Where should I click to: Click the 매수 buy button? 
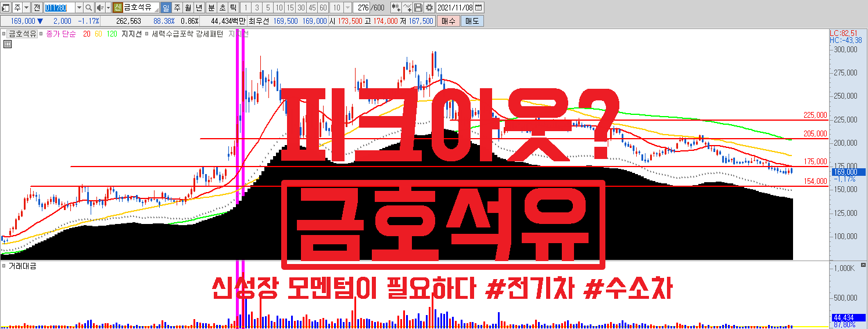point(449,21)
